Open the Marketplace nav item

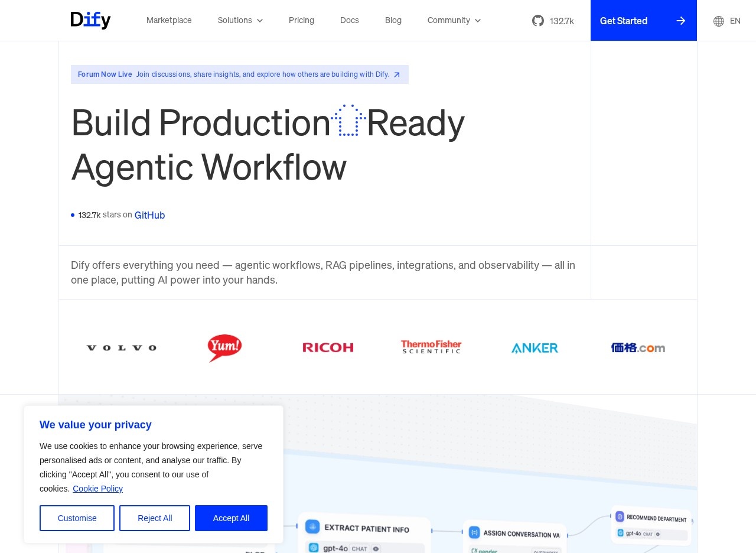click(x=169, y=21)
